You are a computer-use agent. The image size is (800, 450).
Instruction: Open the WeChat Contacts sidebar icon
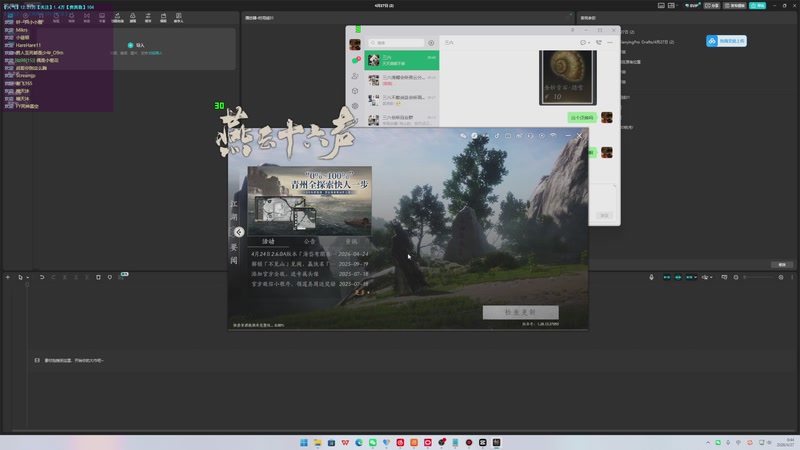click(x=355, y=76)
